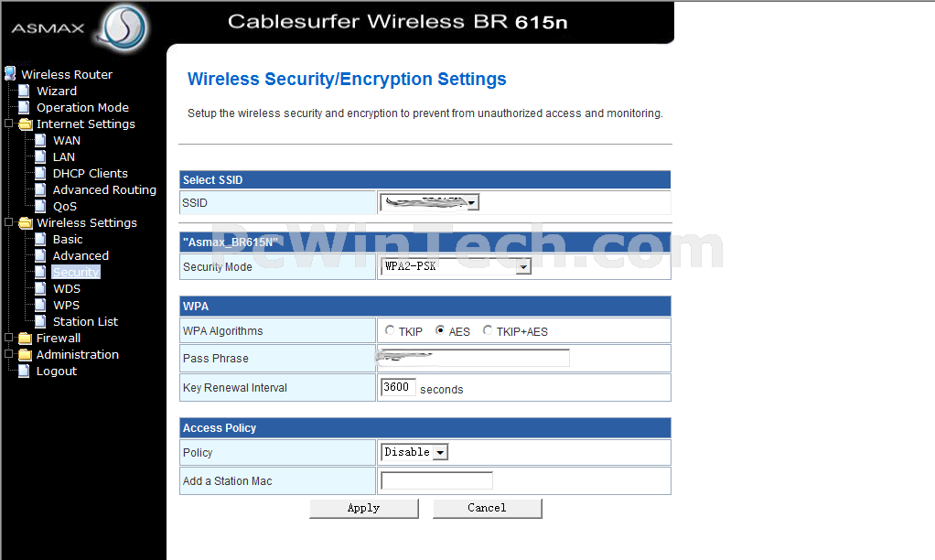Open Advanced Routing page
The height and width of the screenshot is (560, 935).
[x=104, y=189]
